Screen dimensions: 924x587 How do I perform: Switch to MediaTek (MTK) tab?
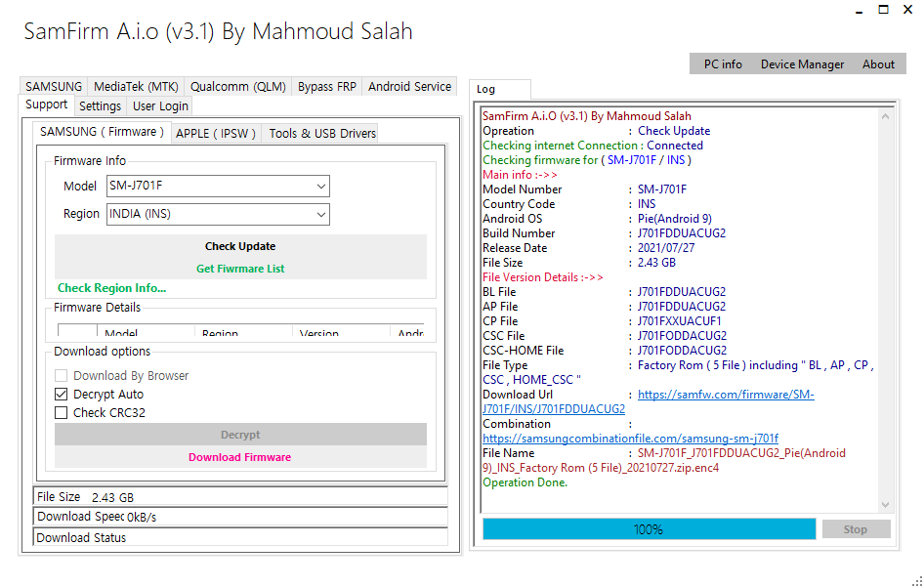136,87
